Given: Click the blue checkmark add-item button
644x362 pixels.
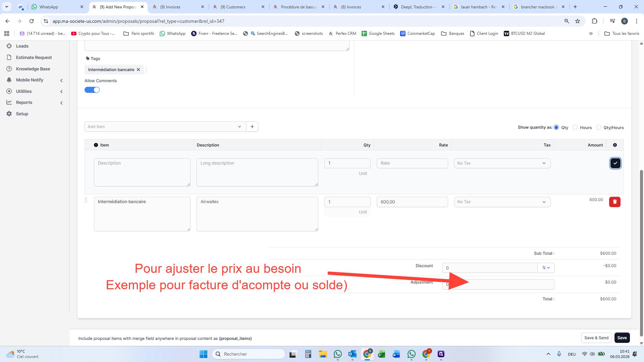Looking at the screenshot, I should [x=615, y=163].
